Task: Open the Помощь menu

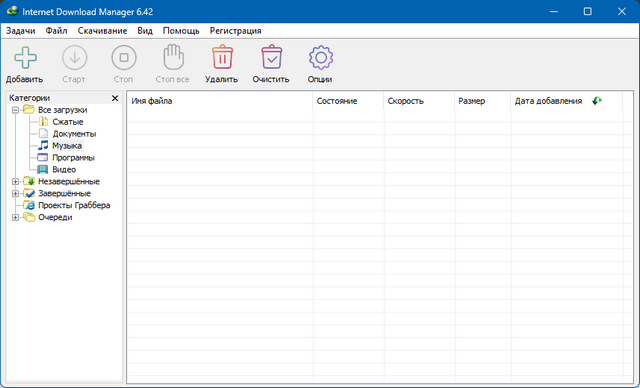Action: (181, 31)
